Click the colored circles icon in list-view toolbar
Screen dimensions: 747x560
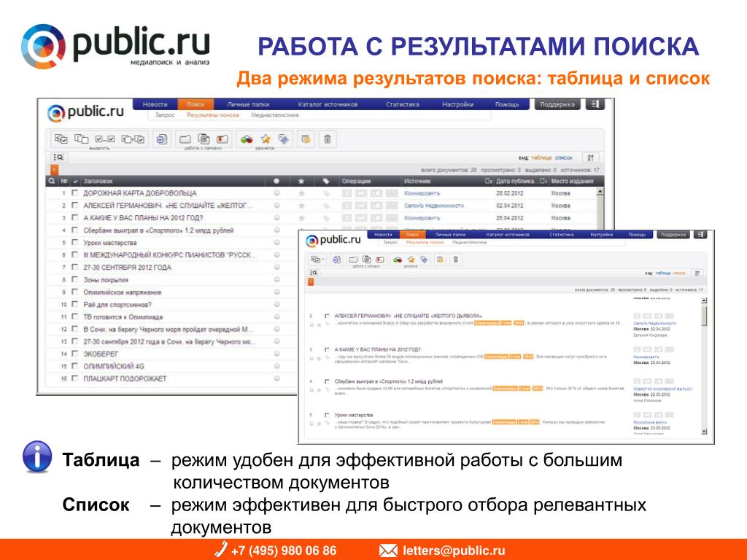tap(398, 260)
